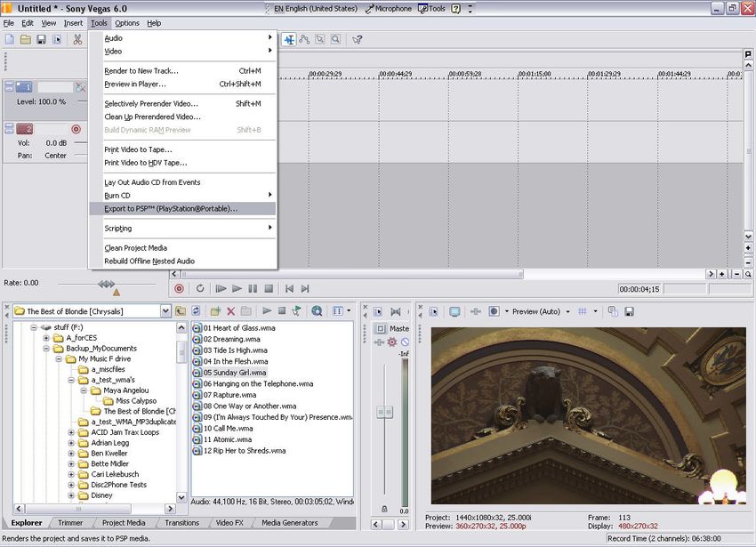Expand the A_forCES folder
756x547 pixels.
[46, 338]
